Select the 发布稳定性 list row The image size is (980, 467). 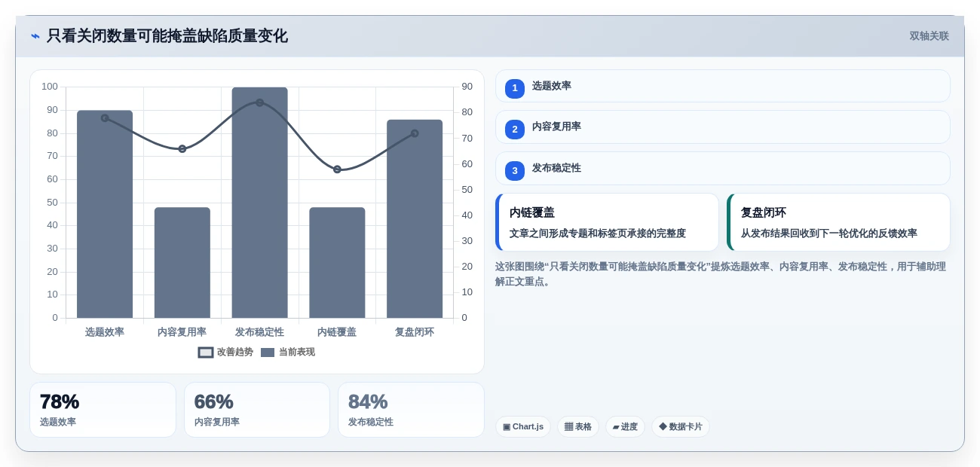(722, 168)
